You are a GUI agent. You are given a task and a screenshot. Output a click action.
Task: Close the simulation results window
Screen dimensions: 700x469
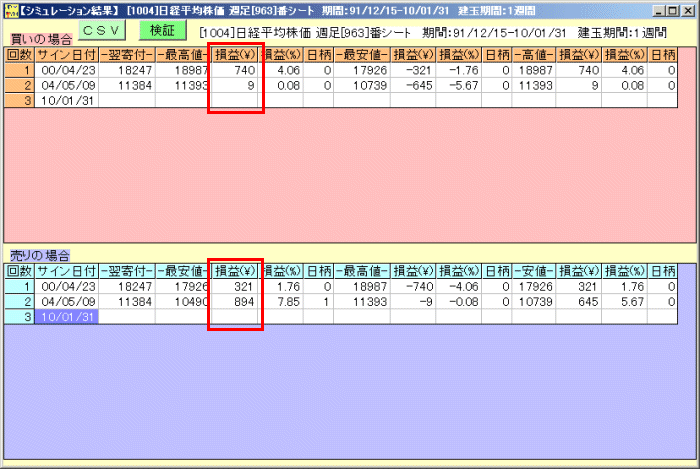point(688,11)
